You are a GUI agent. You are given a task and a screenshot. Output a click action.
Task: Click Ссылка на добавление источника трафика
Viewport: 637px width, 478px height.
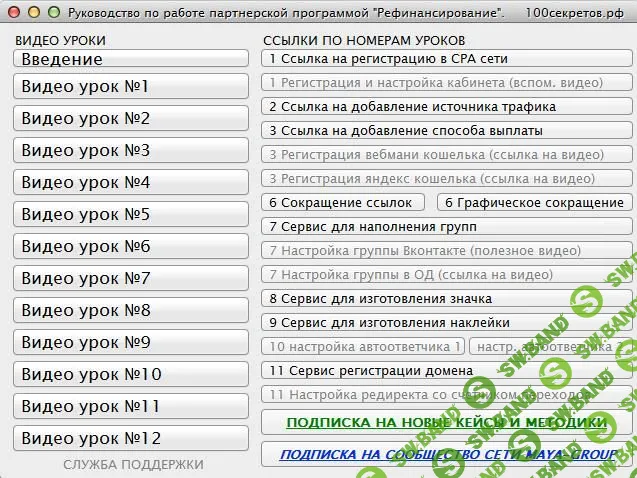[x=447, y=107]
